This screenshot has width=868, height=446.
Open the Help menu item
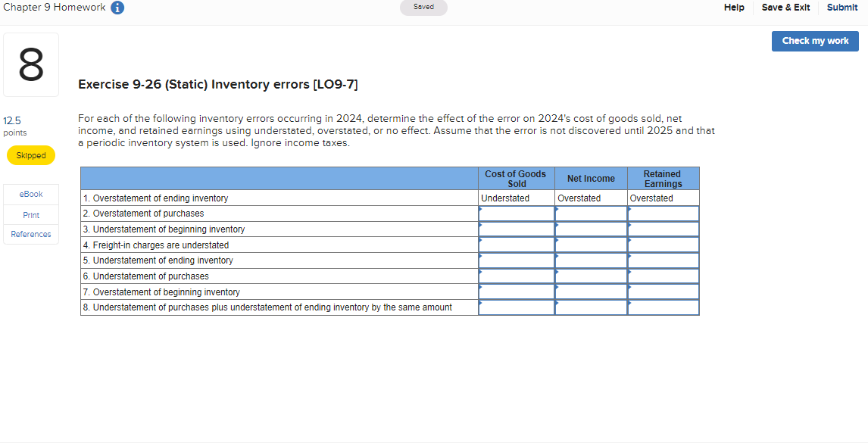coord(734,8)
